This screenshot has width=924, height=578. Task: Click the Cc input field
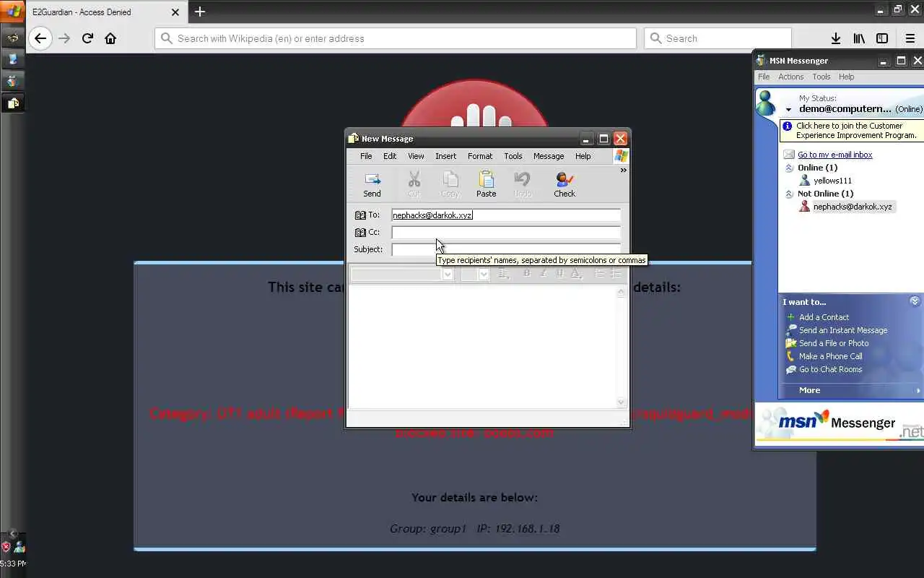click(x=506, y=233)
